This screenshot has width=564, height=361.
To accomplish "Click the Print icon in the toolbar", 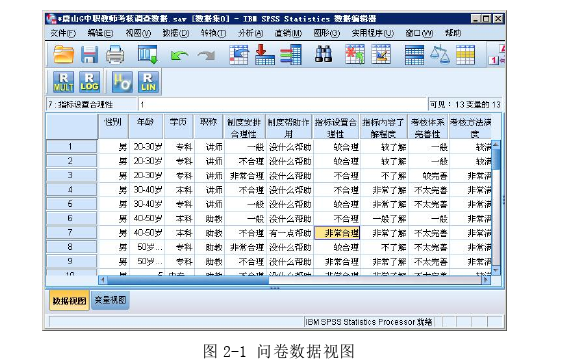I will [115, 55].
